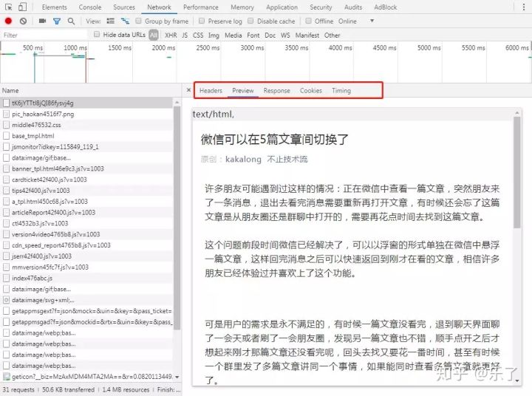532x396 pixels.
Task: Select request cardticket42f400.js?v=1003
Action: coord(86,180)
